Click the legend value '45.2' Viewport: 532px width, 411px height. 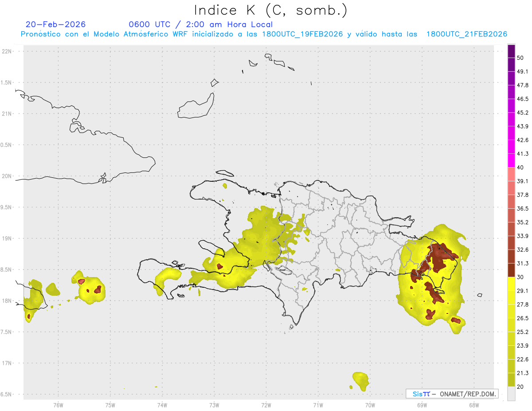pos(523,113)
